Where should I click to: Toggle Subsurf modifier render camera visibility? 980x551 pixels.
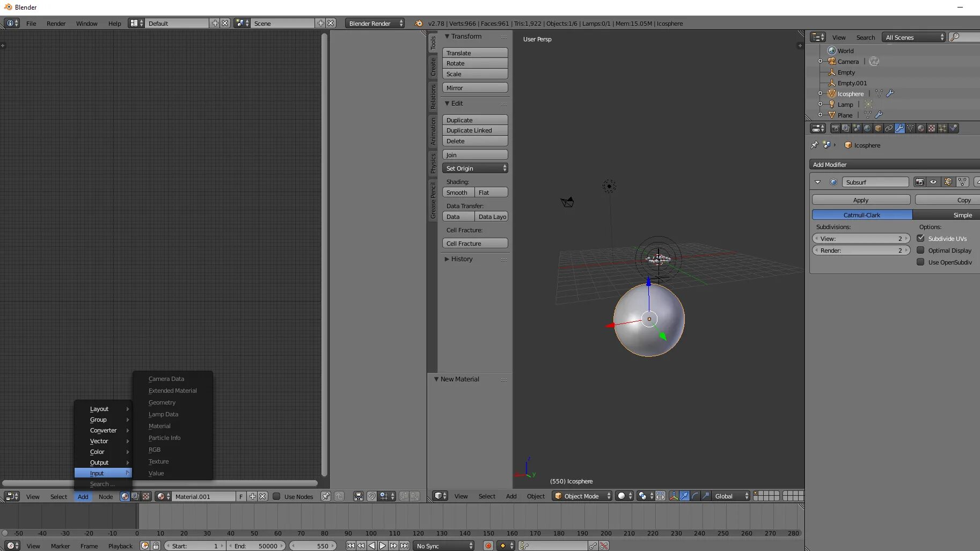(920, 182)
